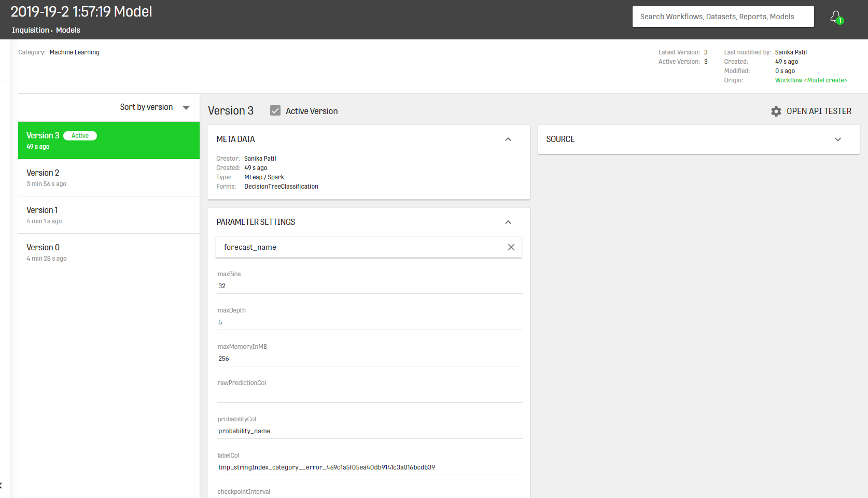Select Version 3 in the version list
The width and height of the screenshot is (868, 498).
pos(109,140)
